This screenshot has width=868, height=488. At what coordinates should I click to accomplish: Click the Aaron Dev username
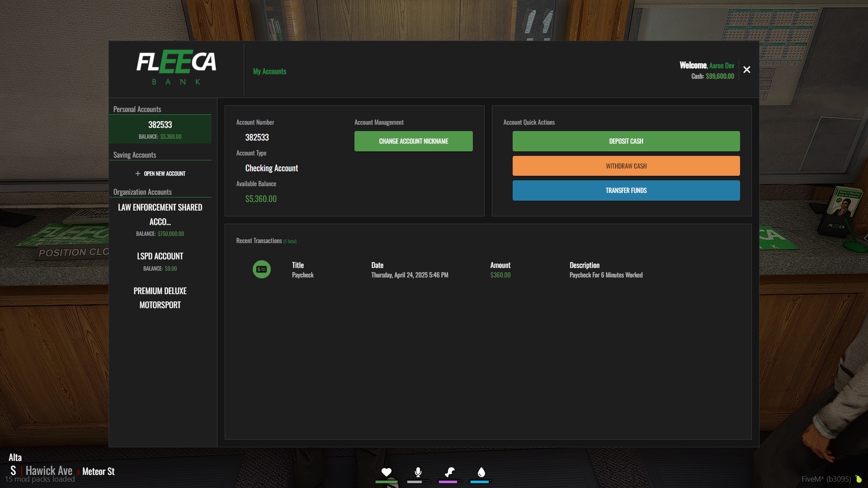[x=722, y=66]
